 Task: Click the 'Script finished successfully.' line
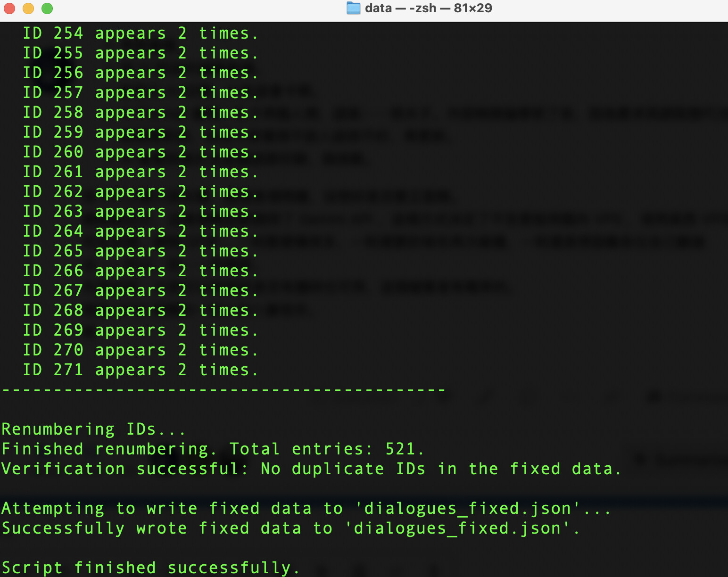tap(151, 568)
